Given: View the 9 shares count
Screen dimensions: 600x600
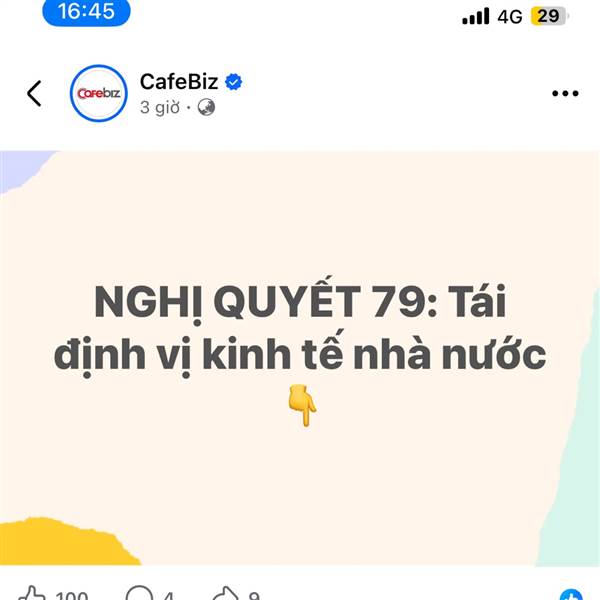Looking at the screenshot, I should tap(254, 595).
